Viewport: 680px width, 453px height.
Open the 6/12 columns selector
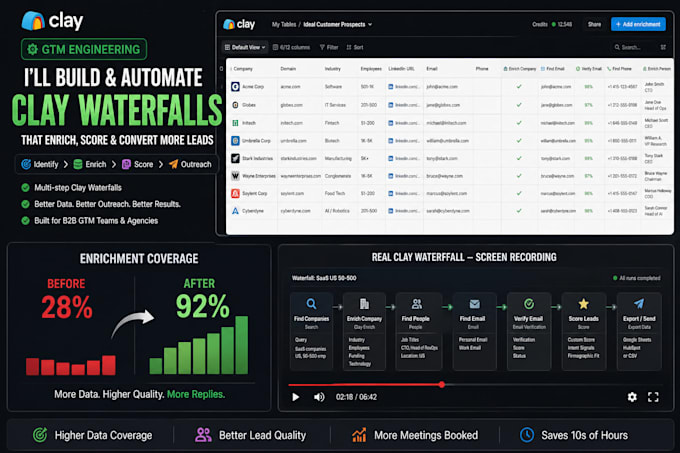291,47
